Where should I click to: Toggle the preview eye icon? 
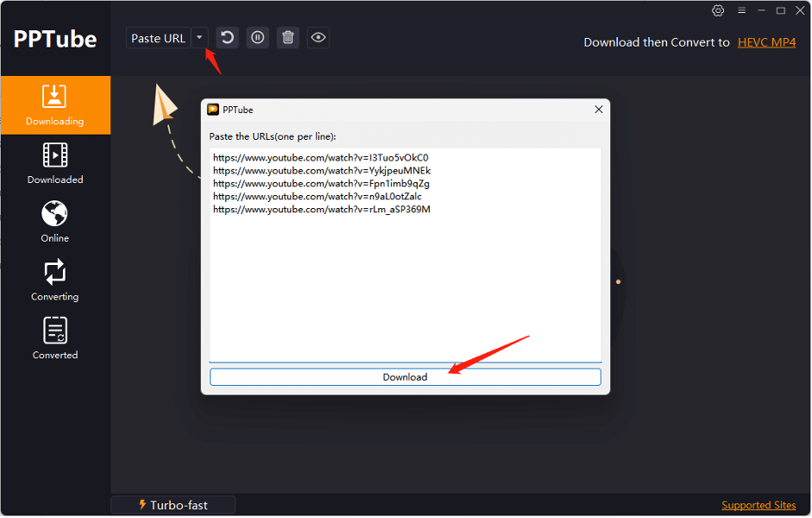pos(318,37)
